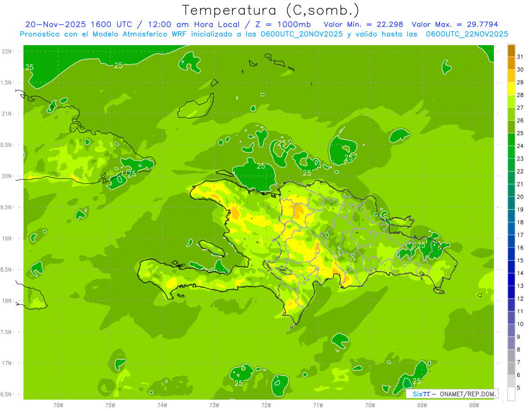Image resolution: width=532 pixels, height=411 pixels.
Task: Click the '31' label on the color scale
Action: [520, 57]
